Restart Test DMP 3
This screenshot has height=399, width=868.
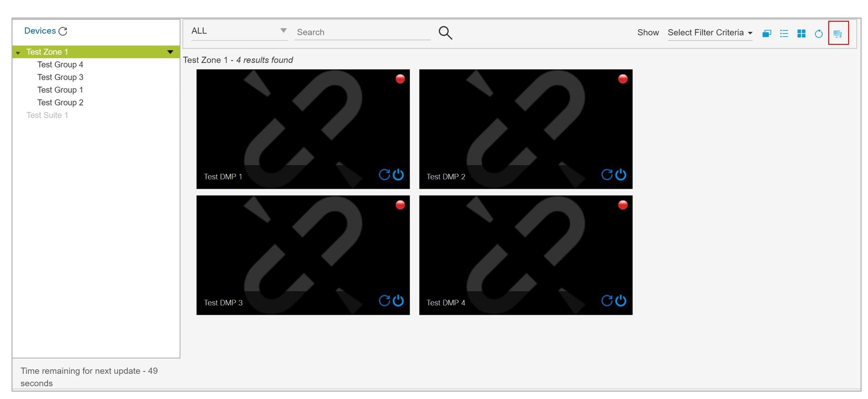[384, 301]
